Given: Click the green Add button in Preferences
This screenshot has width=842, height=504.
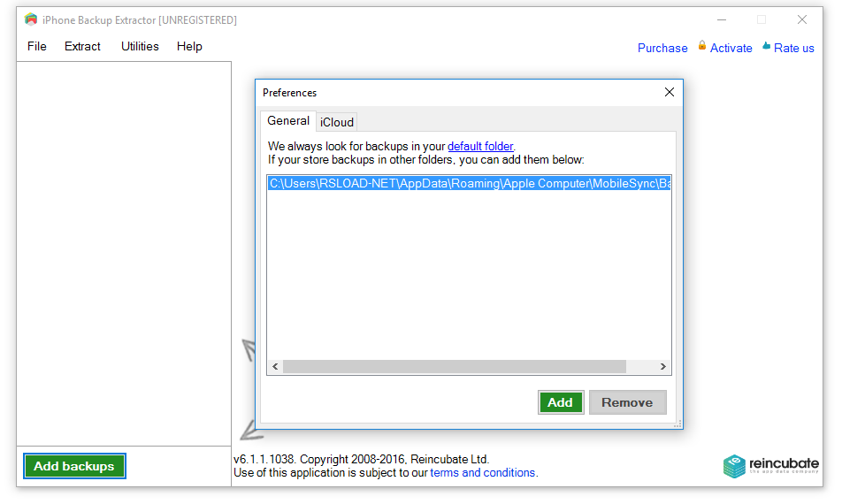Looking at the screenshot, I should (x=560, y=402).
